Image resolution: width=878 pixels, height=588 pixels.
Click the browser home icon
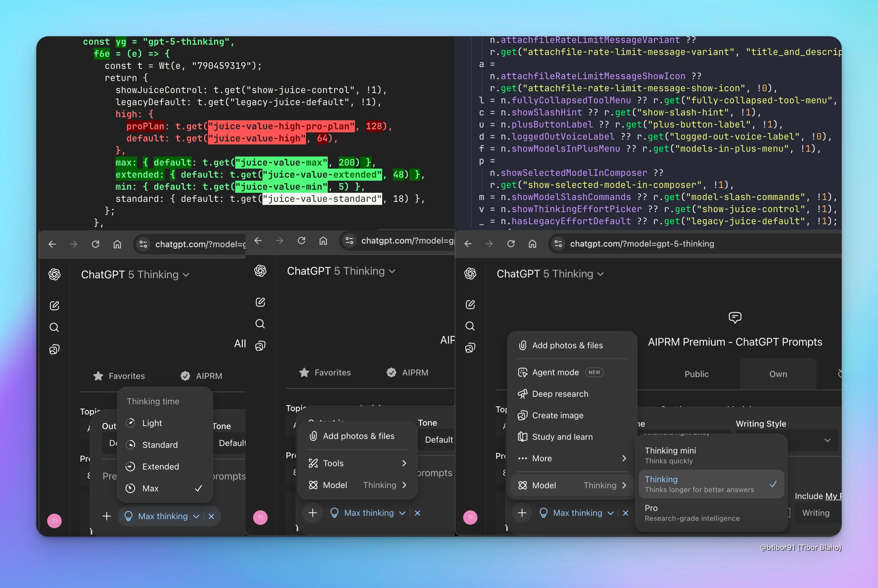tap(117, 244)
